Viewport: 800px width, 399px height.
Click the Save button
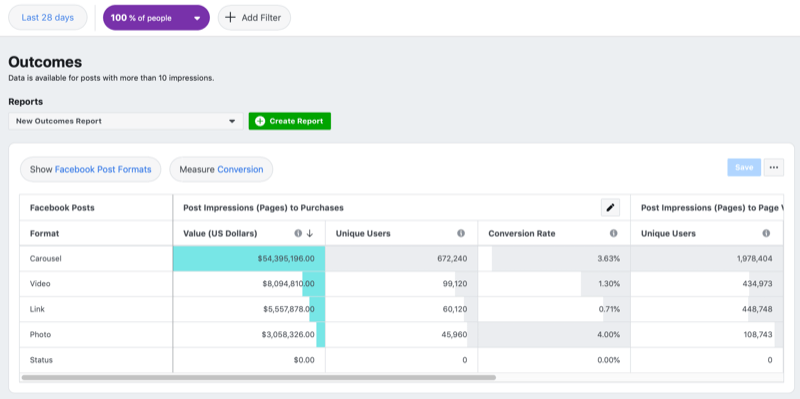coord(744,167)
